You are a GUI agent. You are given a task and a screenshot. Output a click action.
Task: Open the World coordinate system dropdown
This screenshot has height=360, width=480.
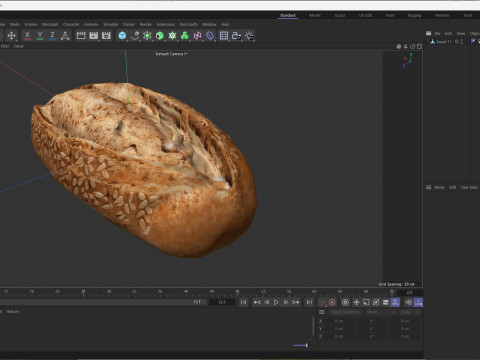click(381, 312)
